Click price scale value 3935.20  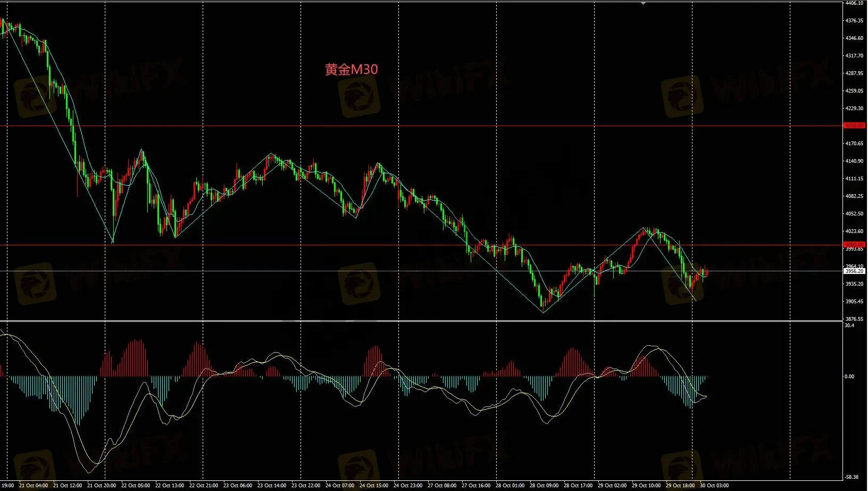click(x=854, y=284)
